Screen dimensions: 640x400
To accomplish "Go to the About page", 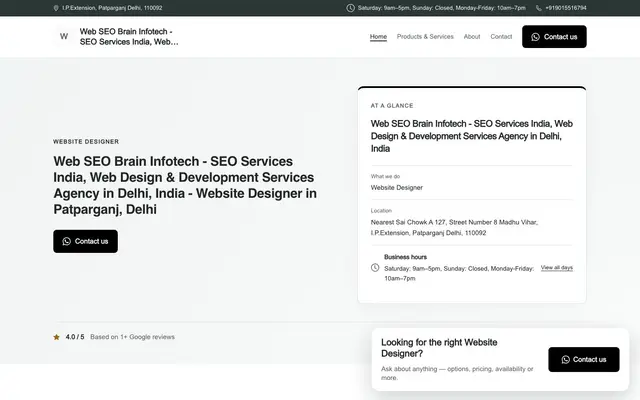I will (472, 37).
